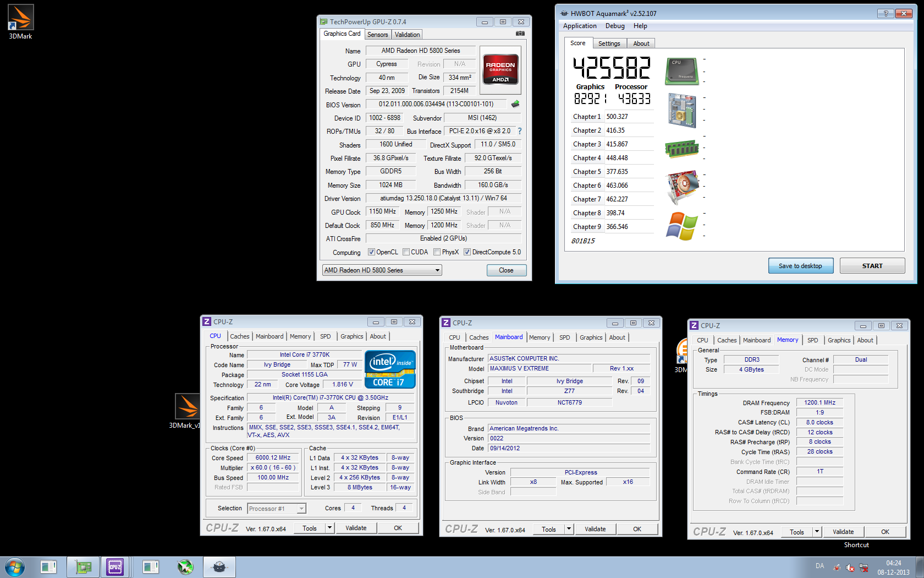The width and height of the screenshot is (924, 578).
Task: Open the CPU-Z taskbar icon
Action: [115, 567]
